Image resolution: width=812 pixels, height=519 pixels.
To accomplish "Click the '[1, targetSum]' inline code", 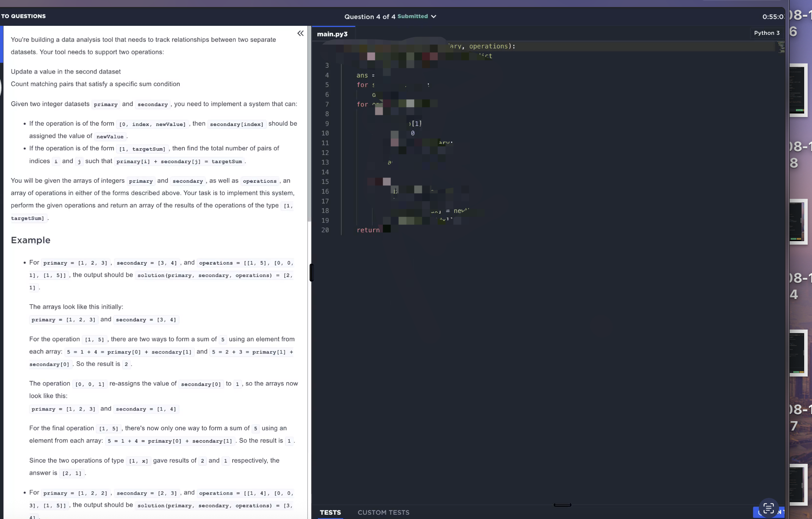I will click(x=142, y=149).
